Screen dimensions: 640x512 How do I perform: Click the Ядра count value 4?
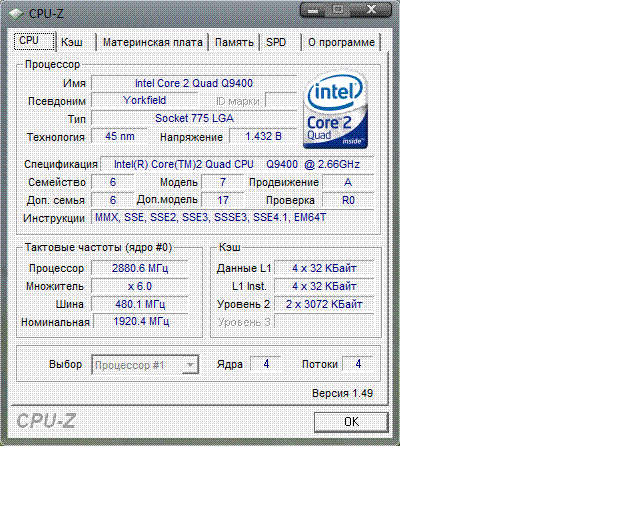[266, 364]
